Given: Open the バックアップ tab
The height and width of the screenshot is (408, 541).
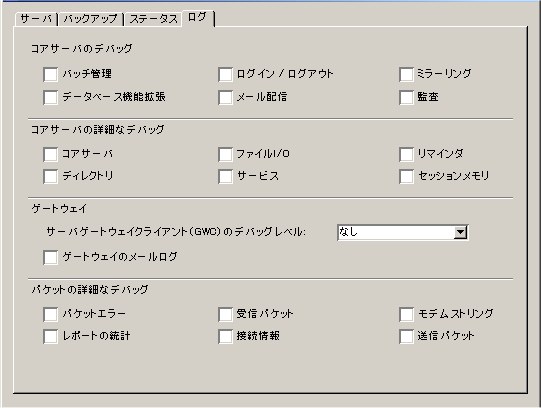Looking at the screenshot, I should (90, 19).
